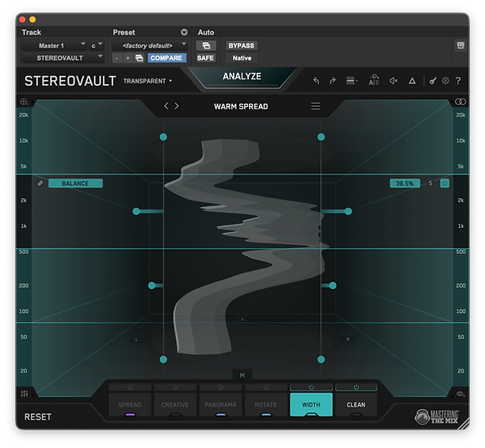Toggle WIDTH module power

tap(311, 387)
